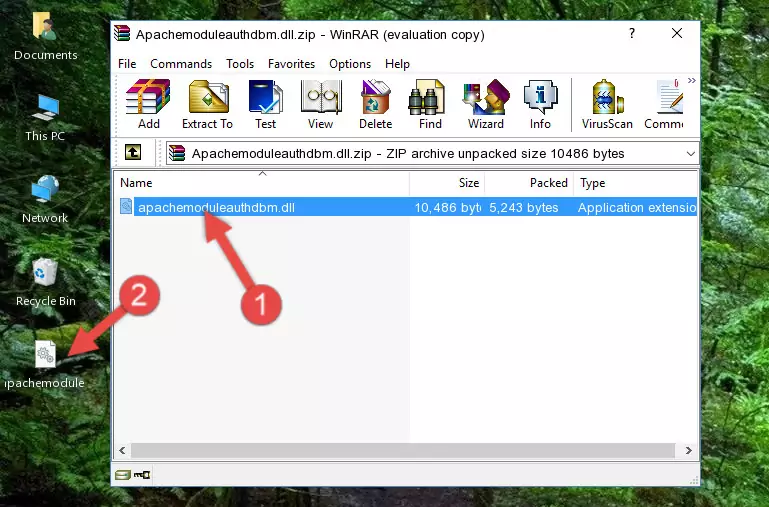The height and width of the screenshot is (507, 769).
Task: Sort by the Packed column header
Action: click(x=529, y=183)
